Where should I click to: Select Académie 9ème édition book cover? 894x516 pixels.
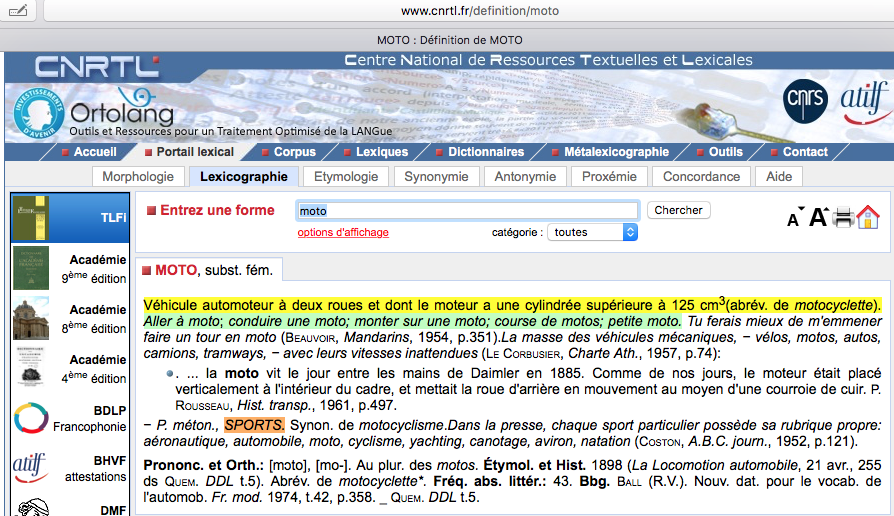coord(31,268)
